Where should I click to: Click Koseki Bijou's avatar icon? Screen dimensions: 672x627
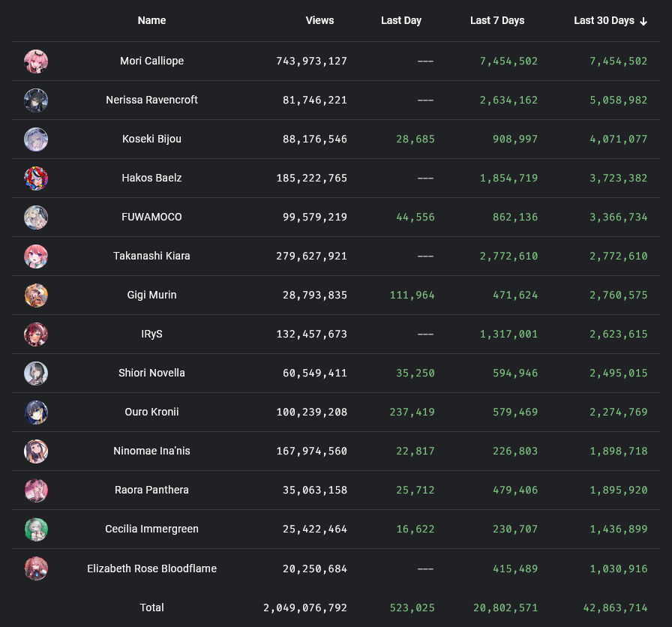click(36, 139)
